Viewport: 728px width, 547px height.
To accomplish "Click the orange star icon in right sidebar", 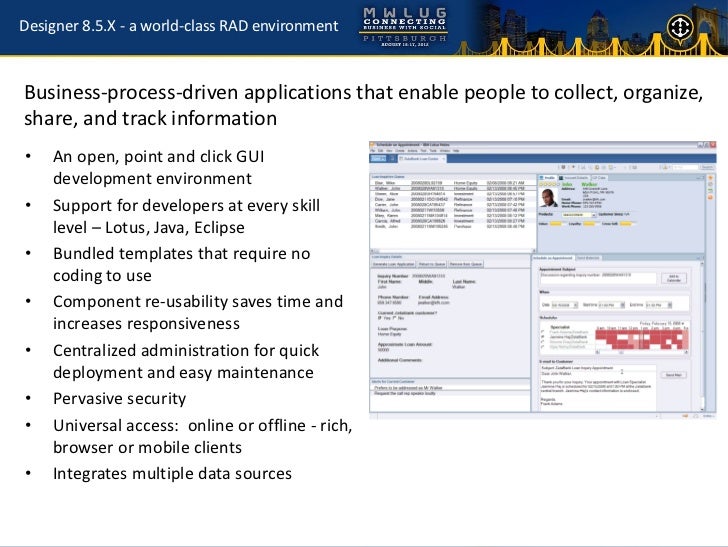I will tap(710, 178).
